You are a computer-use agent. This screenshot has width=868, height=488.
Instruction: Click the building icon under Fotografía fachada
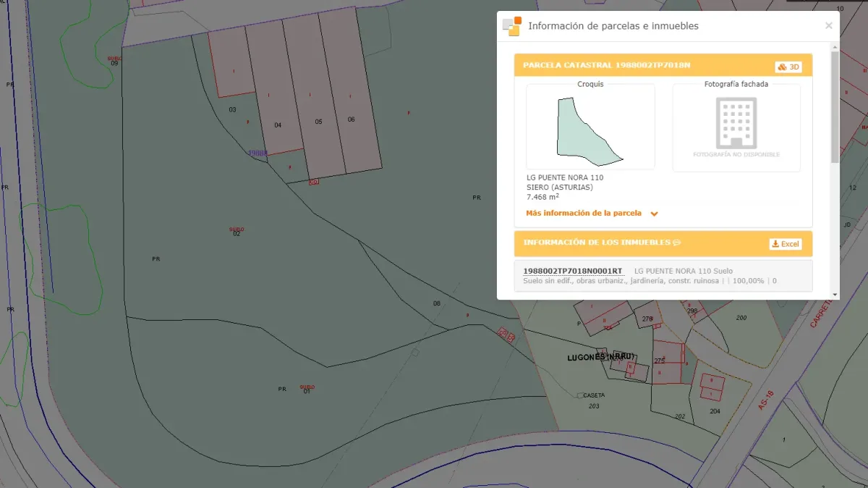click(736, 123)
